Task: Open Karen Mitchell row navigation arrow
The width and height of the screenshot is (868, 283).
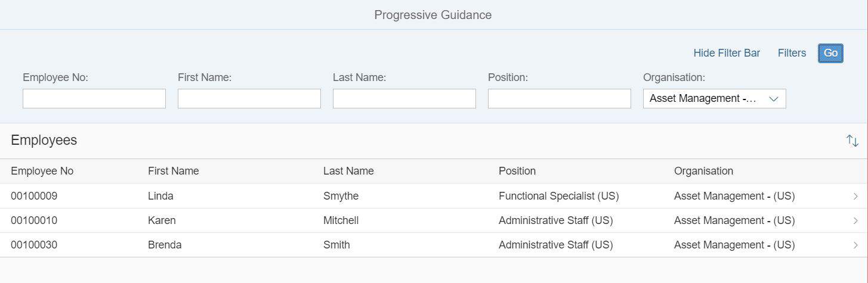Action: pos(856,220)
